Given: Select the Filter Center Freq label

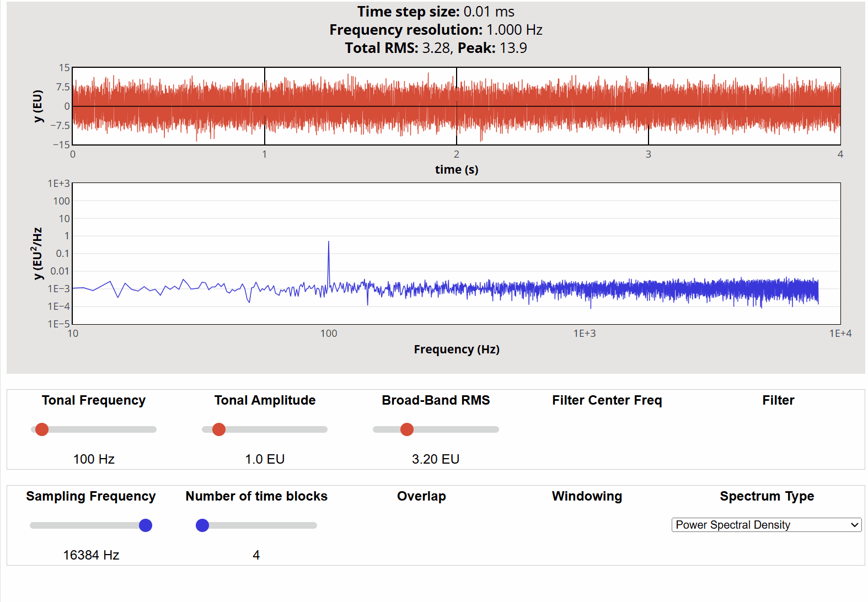Looking at the screenshot, I should click(607, 400).
